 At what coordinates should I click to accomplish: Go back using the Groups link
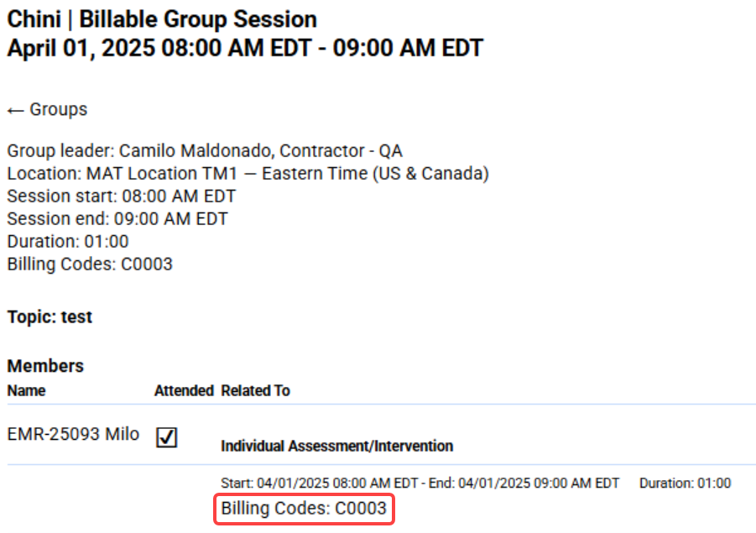[47, 110]
